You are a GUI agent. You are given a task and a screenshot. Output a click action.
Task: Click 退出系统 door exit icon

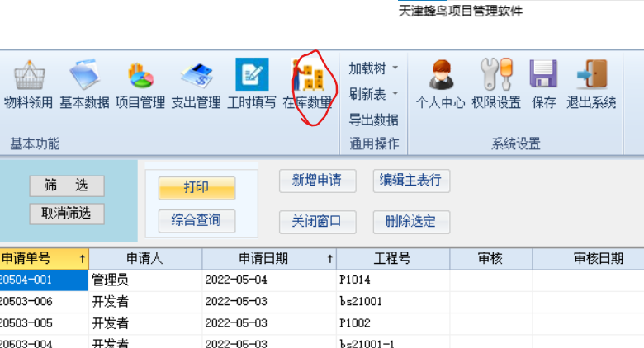point(592,74)
